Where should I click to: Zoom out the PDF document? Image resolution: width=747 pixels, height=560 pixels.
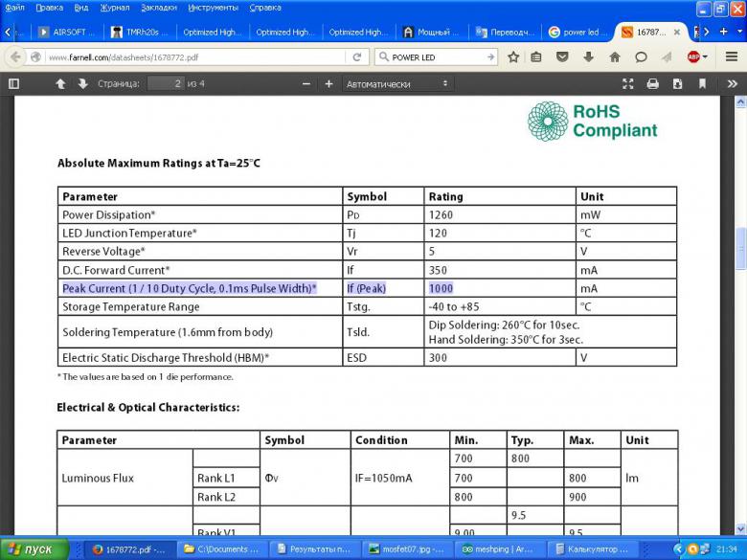pyautogui.click(x=306, y=84)
